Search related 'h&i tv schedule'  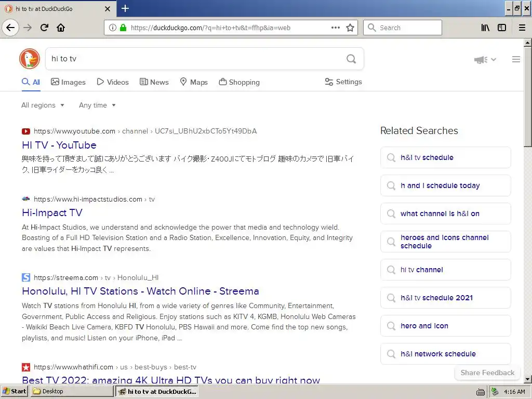tap(445, 157)
